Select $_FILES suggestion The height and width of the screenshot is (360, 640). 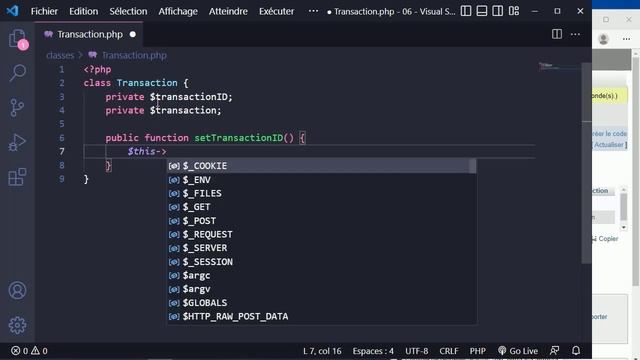[x=321, y=193]
